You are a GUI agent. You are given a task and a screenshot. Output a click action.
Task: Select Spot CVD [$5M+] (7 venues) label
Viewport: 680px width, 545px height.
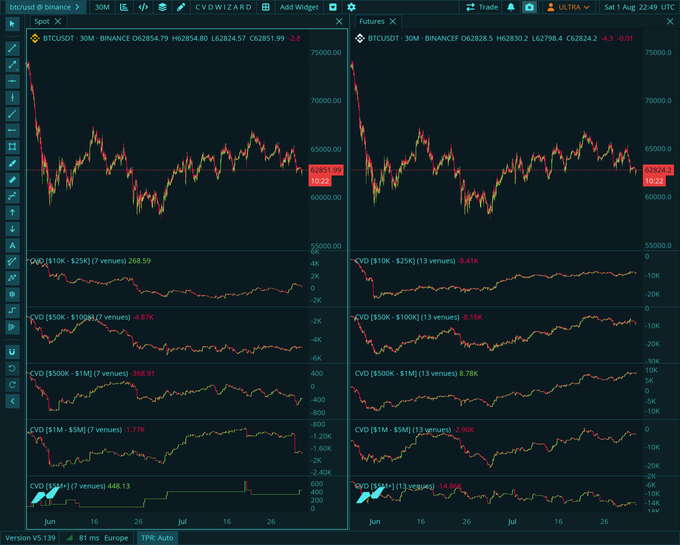(68, 486)
